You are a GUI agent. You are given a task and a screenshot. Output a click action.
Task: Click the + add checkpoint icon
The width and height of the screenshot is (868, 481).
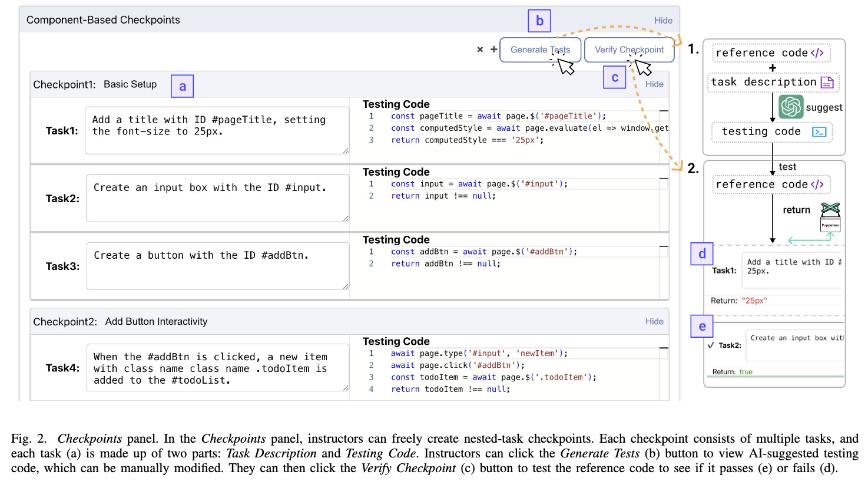[493, 50]
